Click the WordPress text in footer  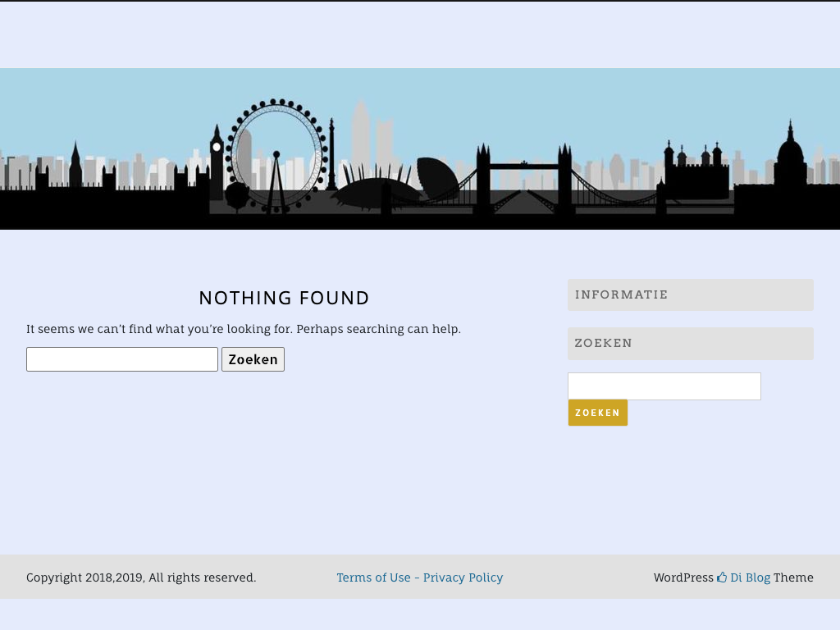(682, 577)
